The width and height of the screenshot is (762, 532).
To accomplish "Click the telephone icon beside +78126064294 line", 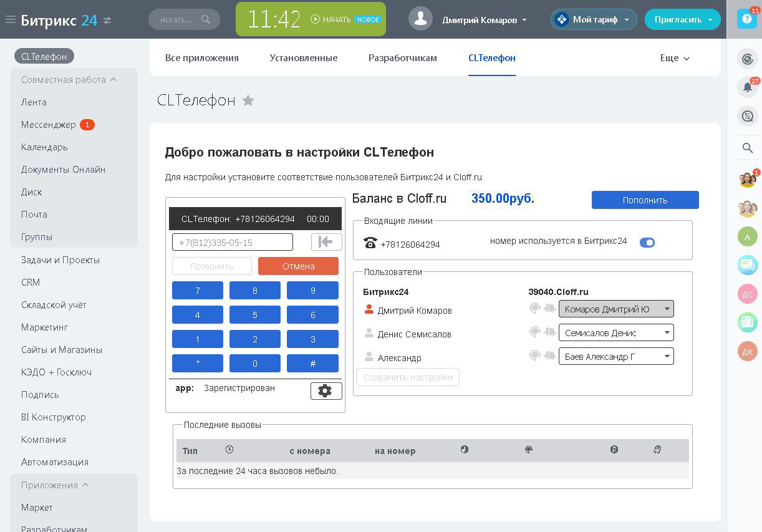I will [370, 243].
